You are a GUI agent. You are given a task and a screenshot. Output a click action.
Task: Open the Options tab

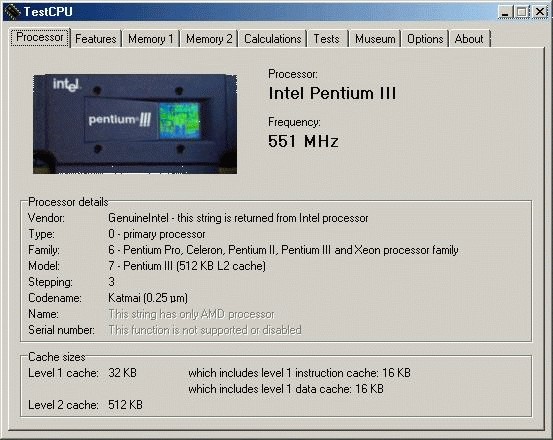coord(425,39)
